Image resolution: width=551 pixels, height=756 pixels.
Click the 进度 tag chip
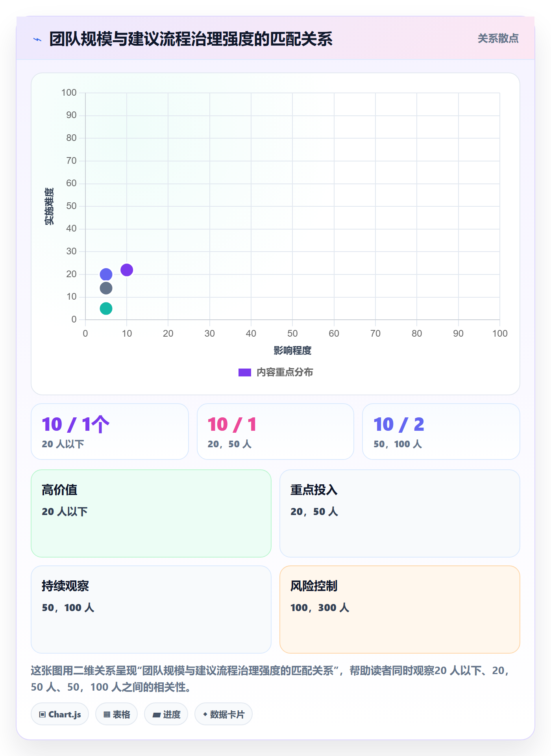click(166, 714)
